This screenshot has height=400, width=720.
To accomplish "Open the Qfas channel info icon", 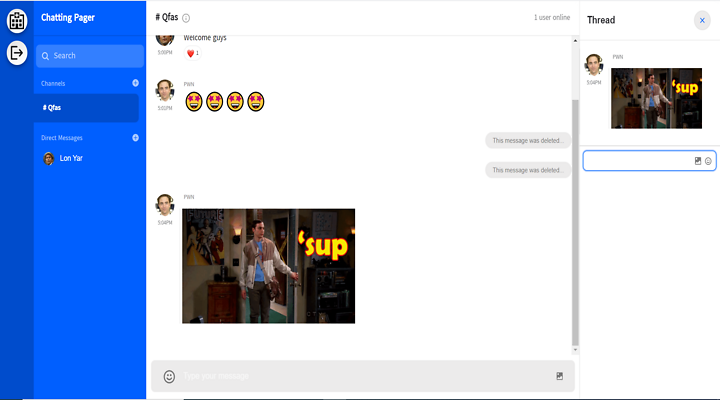I will 186,18.
